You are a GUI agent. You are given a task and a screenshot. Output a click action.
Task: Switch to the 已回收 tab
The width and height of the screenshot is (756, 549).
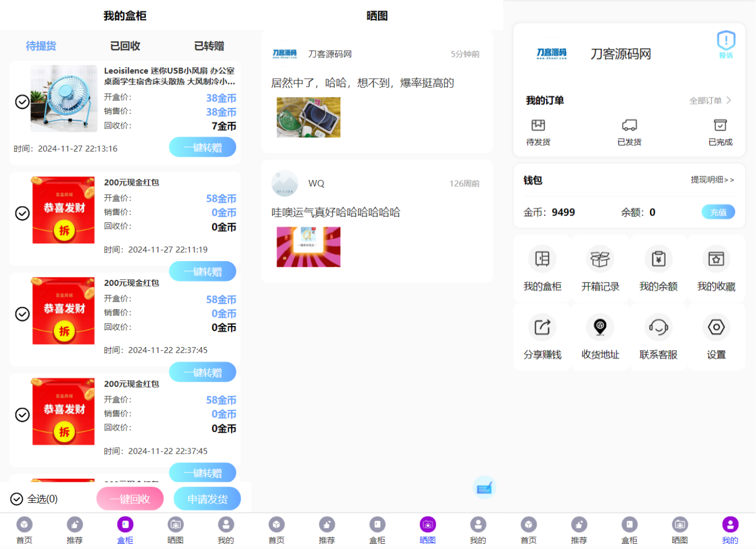click(x=125, y=46)
